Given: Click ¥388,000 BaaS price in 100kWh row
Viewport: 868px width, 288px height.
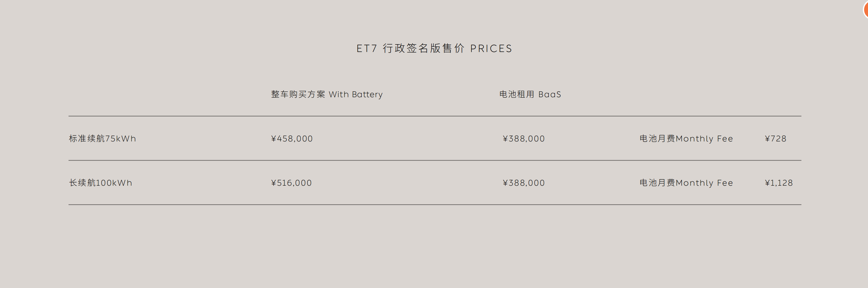Looking at the screenshot, I should click(524, 183).
